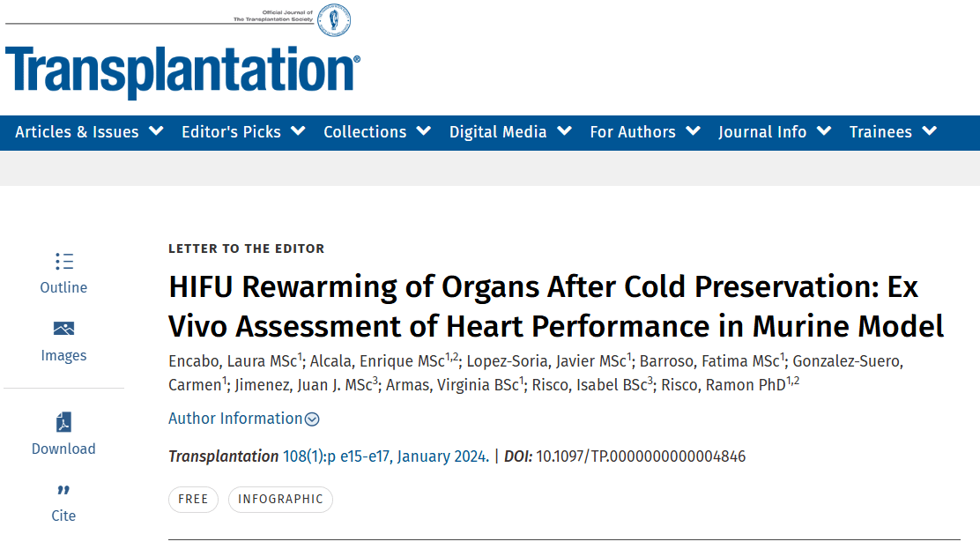
Task: Go to Transplantation journal home logo
Action: [x=182, y=70]
